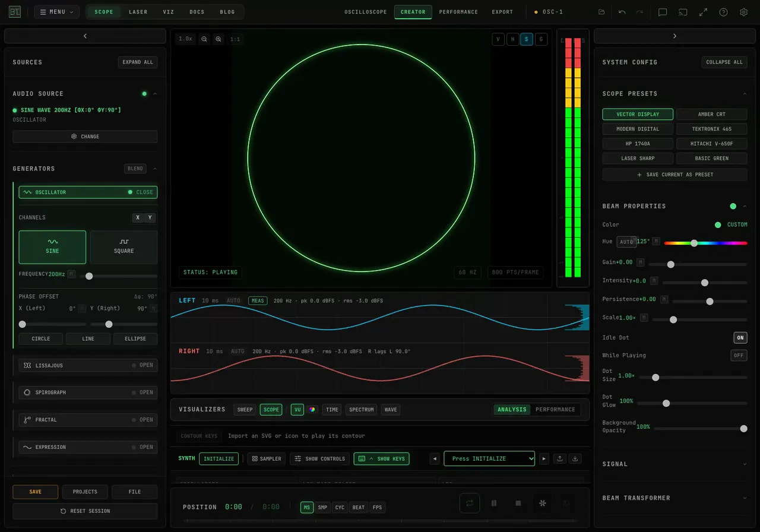Click the synth preset upload icon

(560, 458)
